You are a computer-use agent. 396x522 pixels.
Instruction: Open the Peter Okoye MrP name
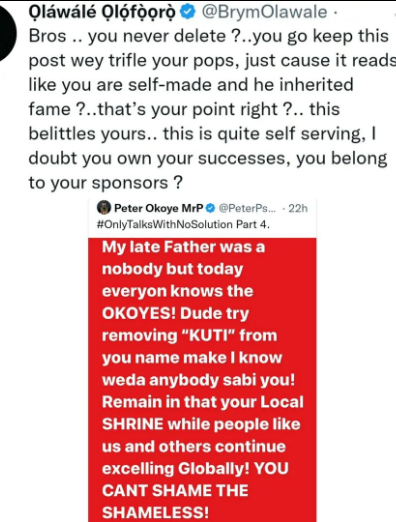(159, 208)
